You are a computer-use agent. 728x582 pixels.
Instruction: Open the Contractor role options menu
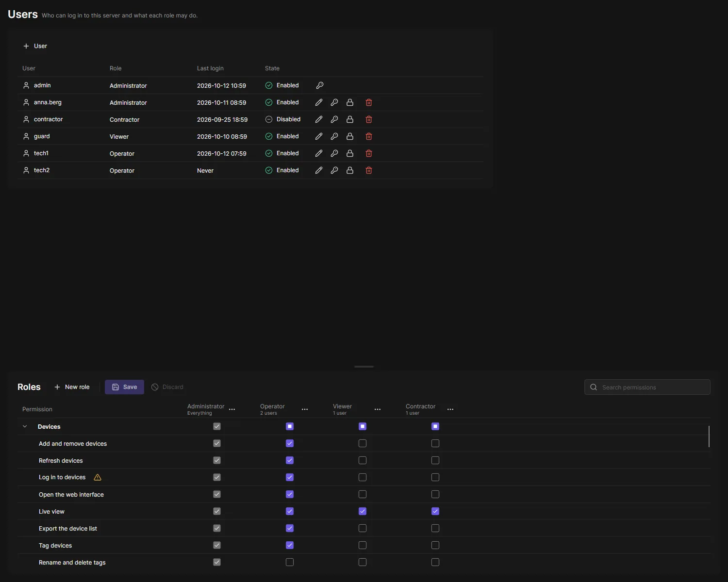click(x=450, y=409)
